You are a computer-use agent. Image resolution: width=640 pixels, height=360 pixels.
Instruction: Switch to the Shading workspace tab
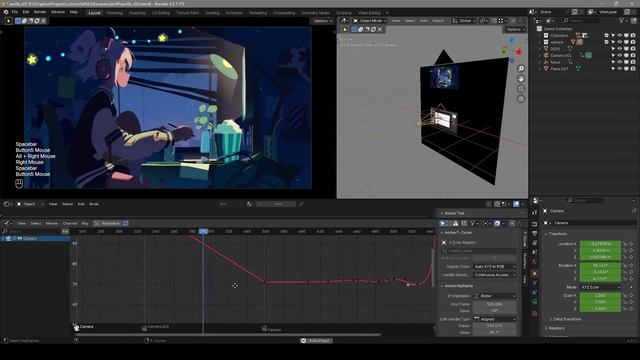click(x=212, y=13)
